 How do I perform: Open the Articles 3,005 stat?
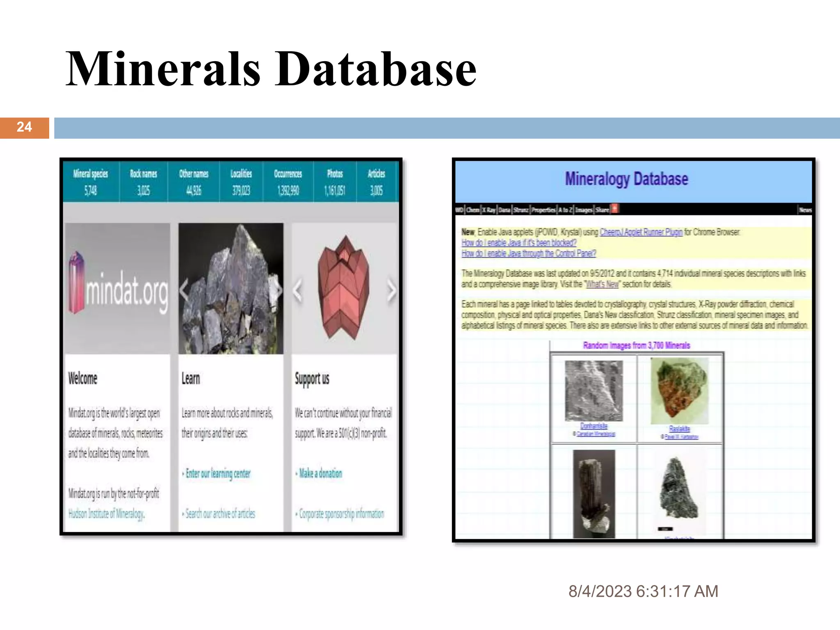pos(377,182)
